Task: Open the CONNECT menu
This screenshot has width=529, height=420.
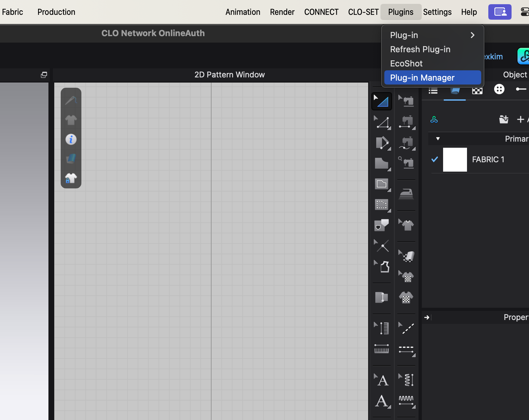Action: (321, 12)
